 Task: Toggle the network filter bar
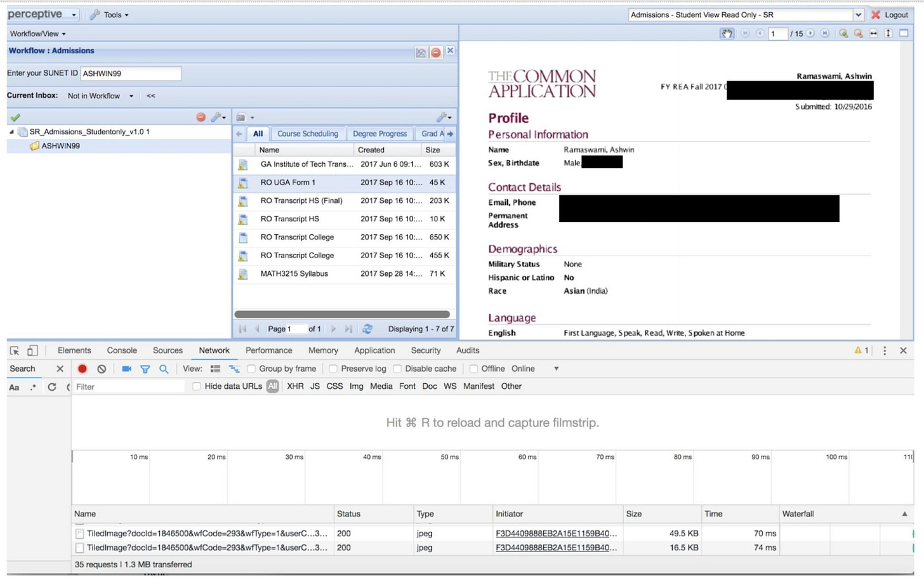pos(145,369)
